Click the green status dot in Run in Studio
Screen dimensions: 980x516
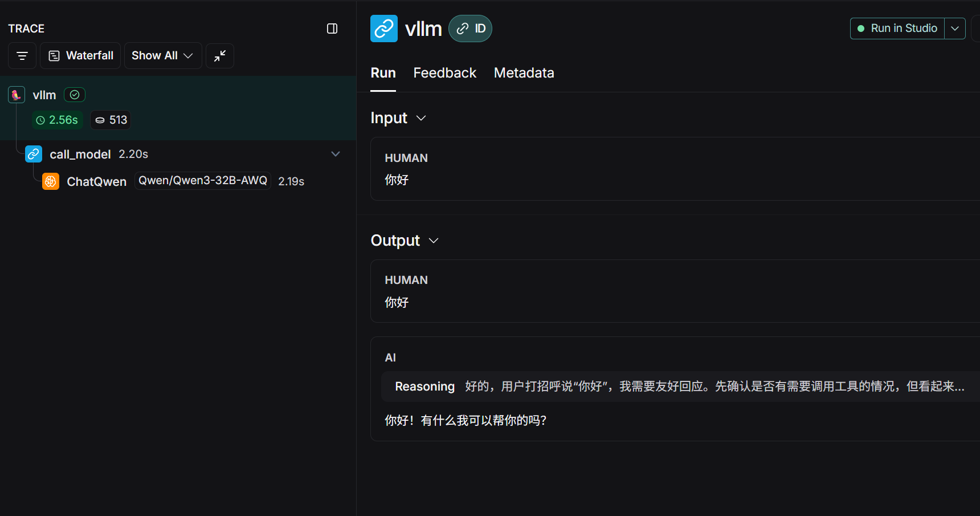[860, 28]
